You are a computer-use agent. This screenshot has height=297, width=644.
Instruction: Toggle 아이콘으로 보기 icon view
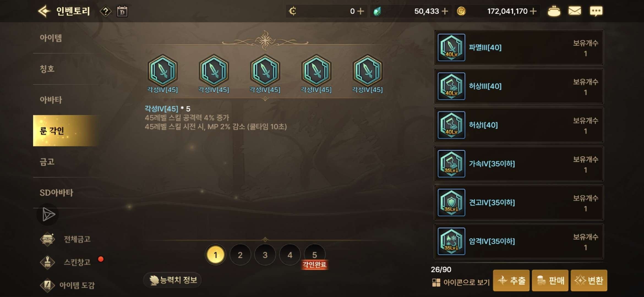pos(461,282)
